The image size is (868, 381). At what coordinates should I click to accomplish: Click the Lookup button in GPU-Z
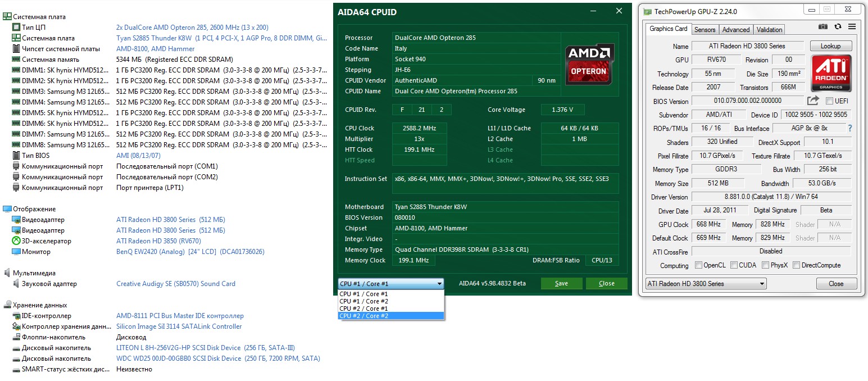[x=830, y=46]
